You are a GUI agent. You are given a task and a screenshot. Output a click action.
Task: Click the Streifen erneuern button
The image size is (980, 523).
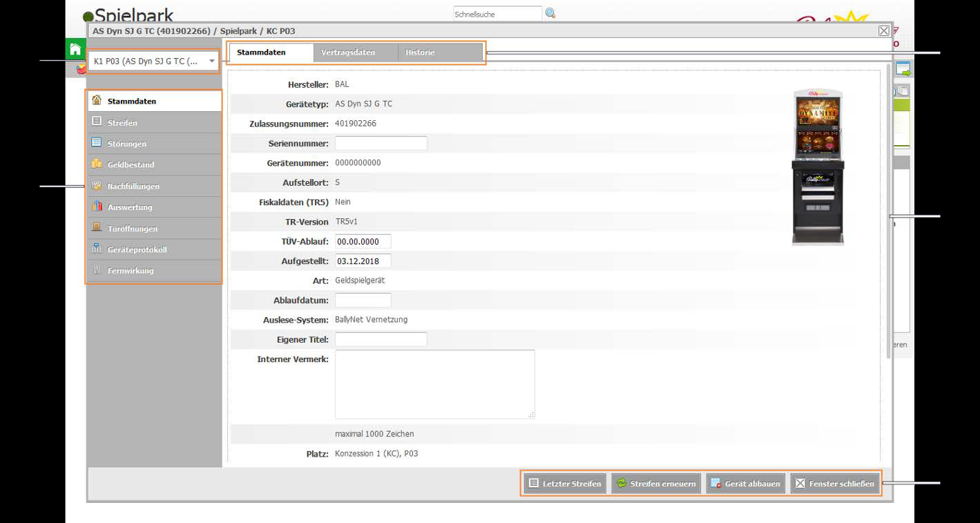[x=656, y=484]
